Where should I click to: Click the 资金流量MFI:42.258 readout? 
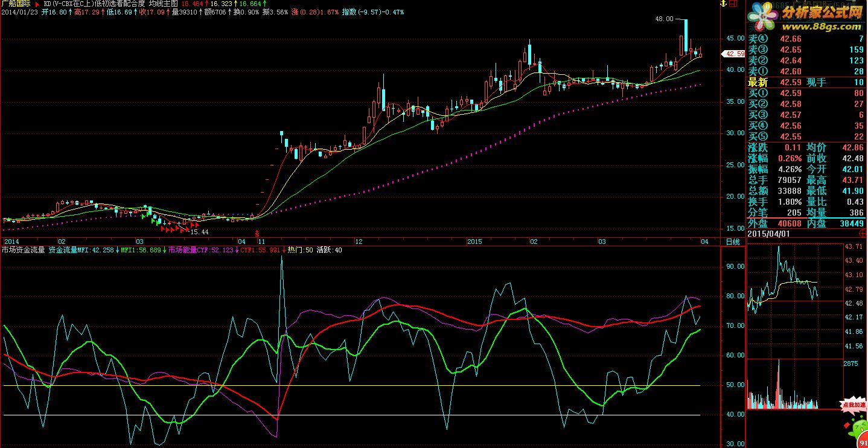(81, 249)
